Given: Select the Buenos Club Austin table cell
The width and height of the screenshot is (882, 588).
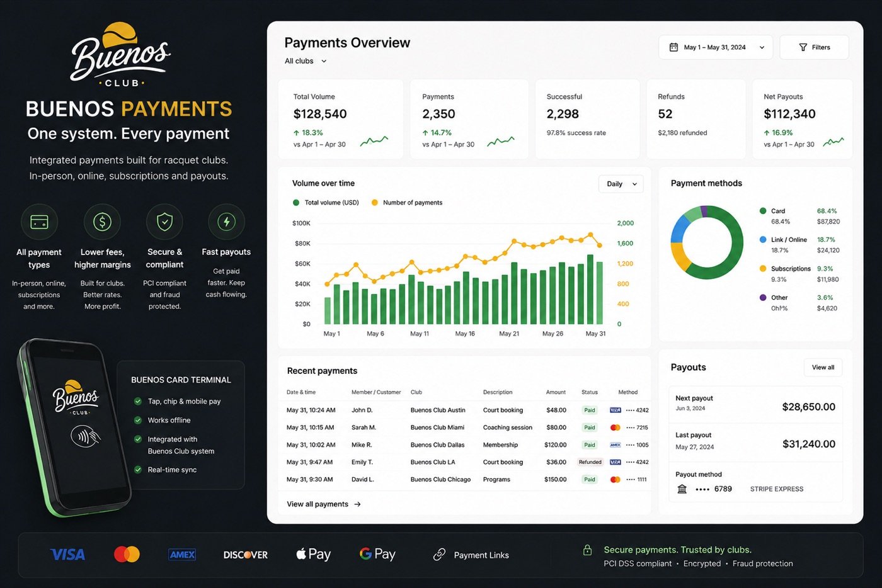Looking at the screenshot, I should coord(438,410).
